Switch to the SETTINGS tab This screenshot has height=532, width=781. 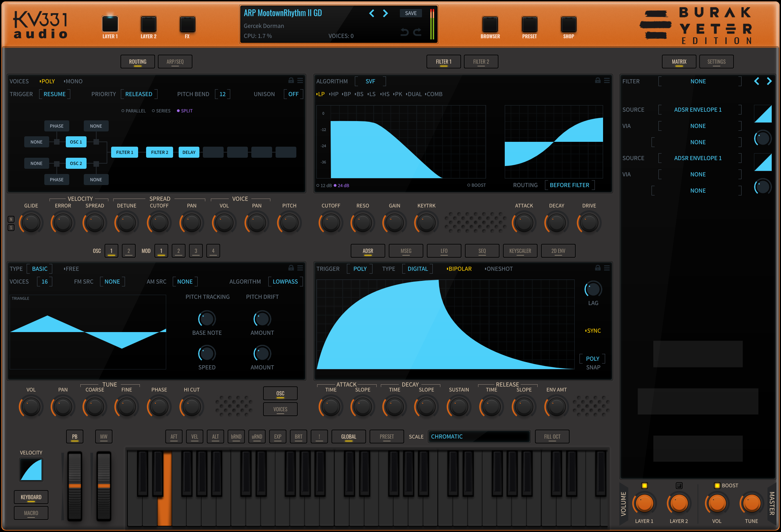coord(717,62)
